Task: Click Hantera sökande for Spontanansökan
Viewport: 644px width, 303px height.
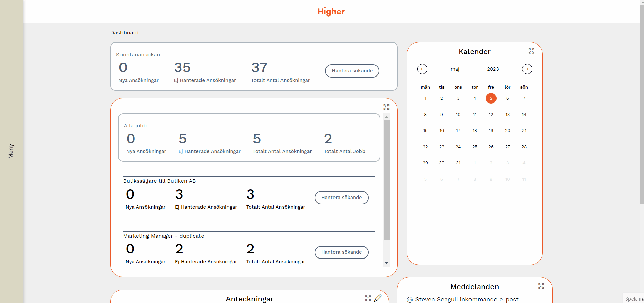Action: pos(352,71)
